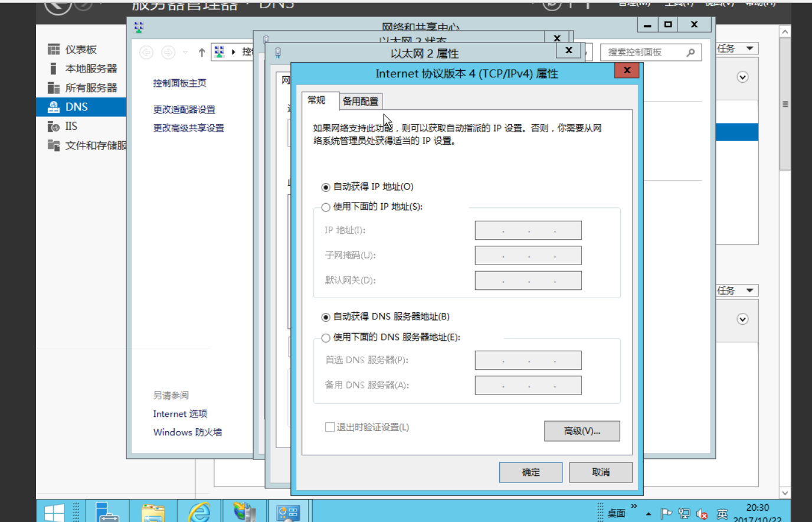Enable the 退出时验证设置 checkbox

click(330, 427)
